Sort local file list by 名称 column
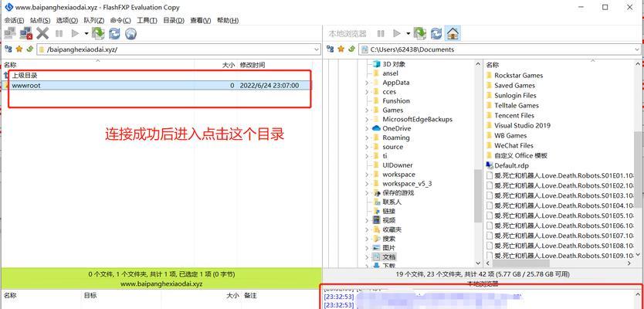644x309 pixels. click(x=493, y=65)
